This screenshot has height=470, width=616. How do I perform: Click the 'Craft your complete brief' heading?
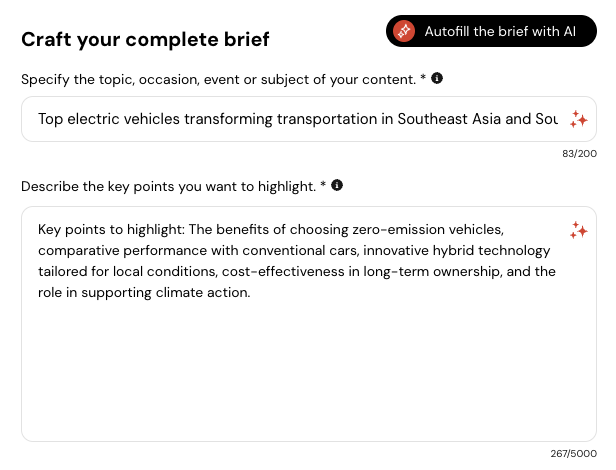[x=145, y=39]
